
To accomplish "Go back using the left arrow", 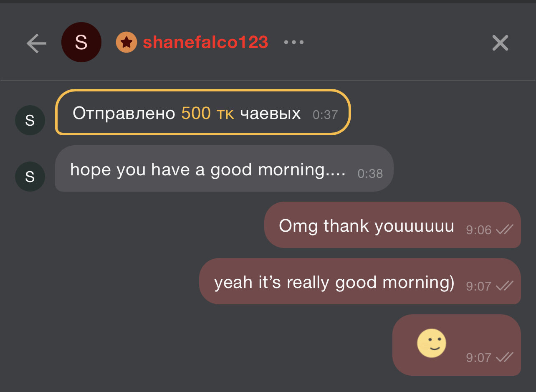I will 36,43.
